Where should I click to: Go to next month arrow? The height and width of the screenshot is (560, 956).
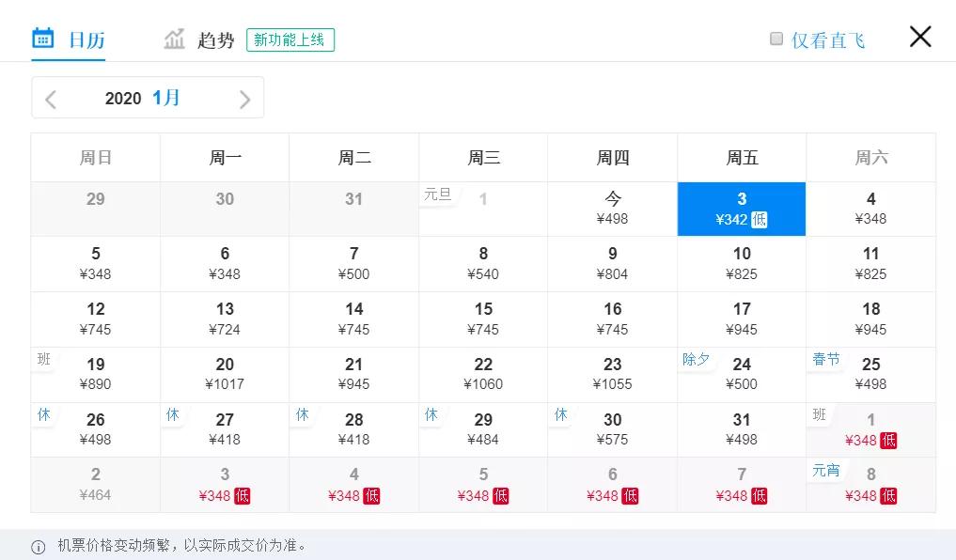(244, 99)
